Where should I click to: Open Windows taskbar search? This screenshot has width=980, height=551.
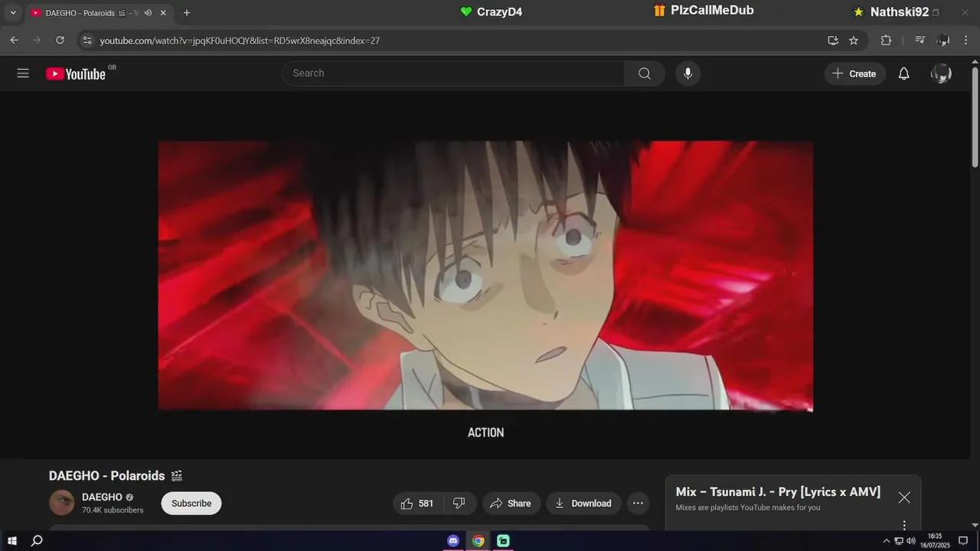(x=37, y=541)
